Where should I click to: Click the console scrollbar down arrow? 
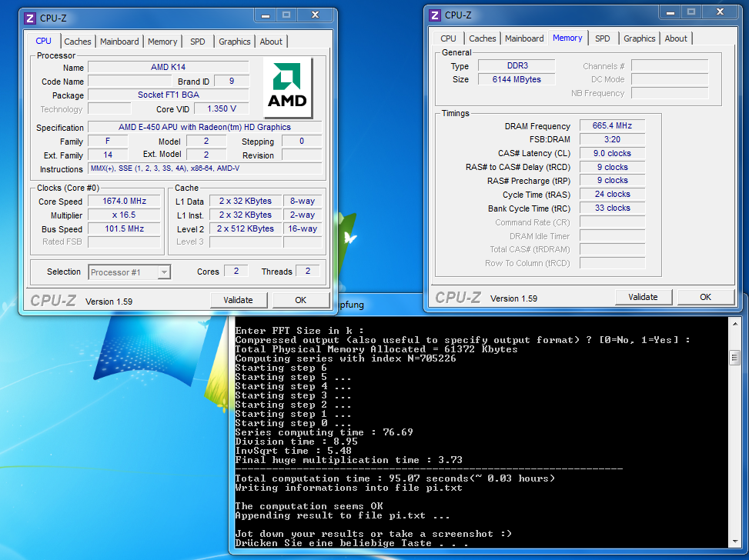(x=735, y=542)
